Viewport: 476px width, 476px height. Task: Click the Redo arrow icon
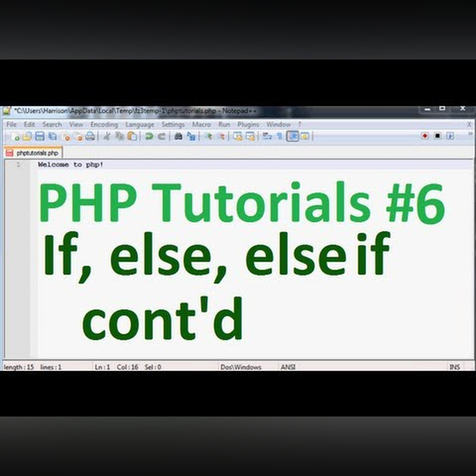point(162,136)
